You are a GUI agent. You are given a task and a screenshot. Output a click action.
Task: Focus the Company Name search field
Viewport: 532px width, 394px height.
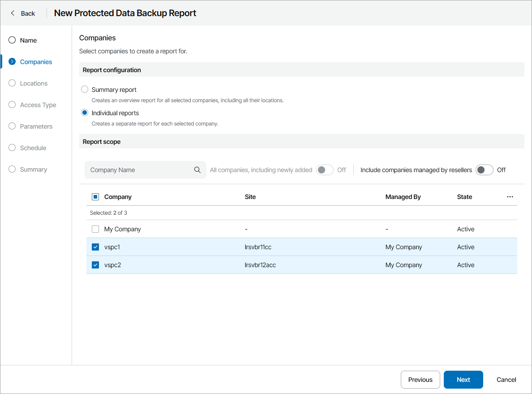(x=139, y=170)
